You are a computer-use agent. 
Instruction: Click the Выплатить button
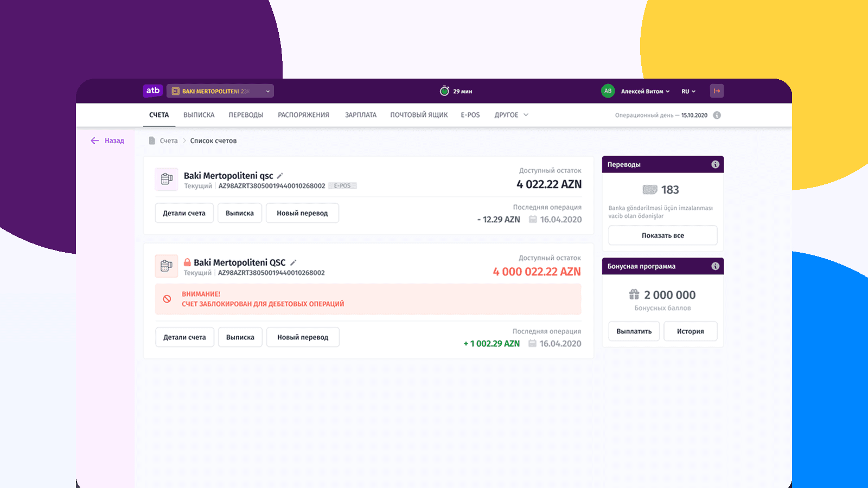pyautogui.click(x=634, y=331)
